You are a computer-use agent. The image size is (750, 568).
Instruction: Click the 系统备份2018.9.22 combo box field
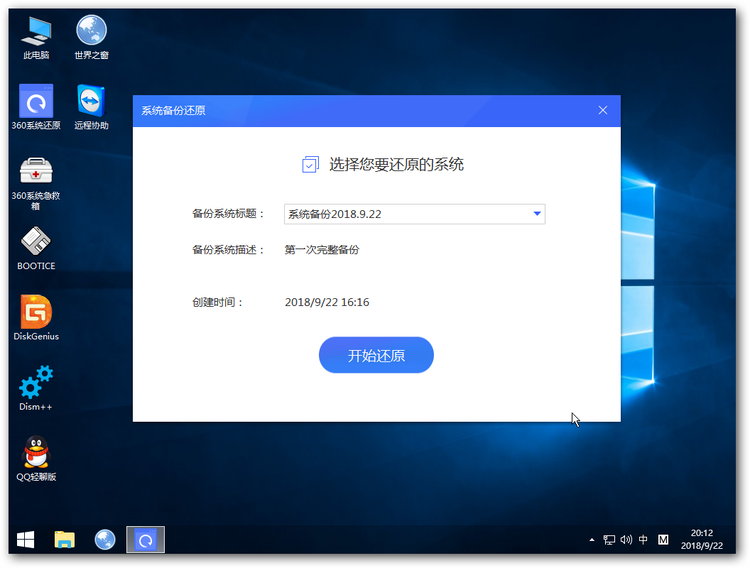pyautogui.click(x=414, y=214)
